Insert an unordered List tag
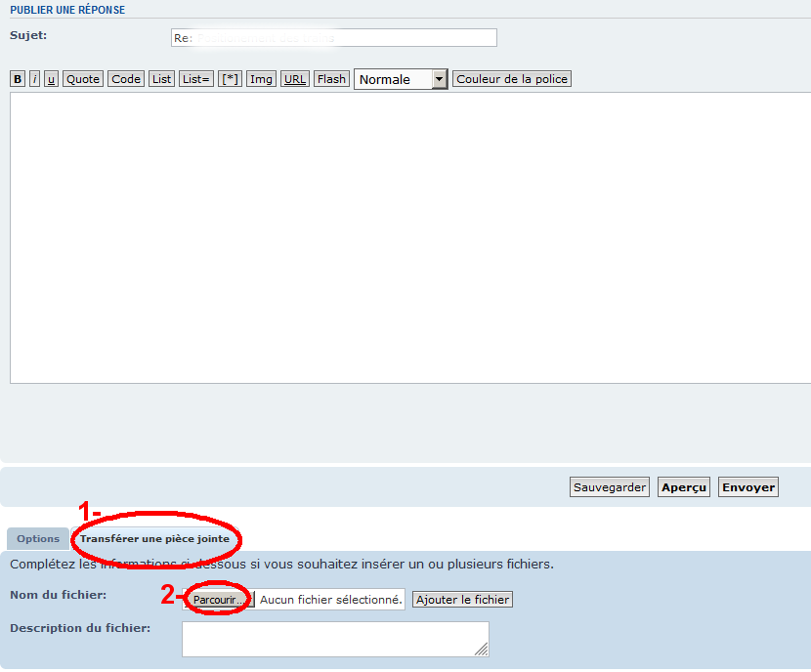 coord(161,79)
